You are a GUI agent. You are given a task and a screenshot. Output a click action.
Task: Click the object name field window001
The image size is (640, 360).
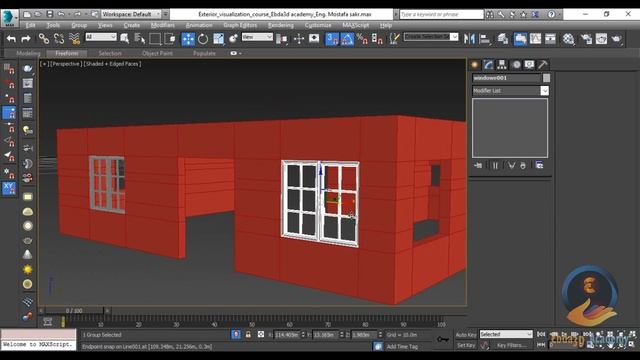click(x=506, y=78)
